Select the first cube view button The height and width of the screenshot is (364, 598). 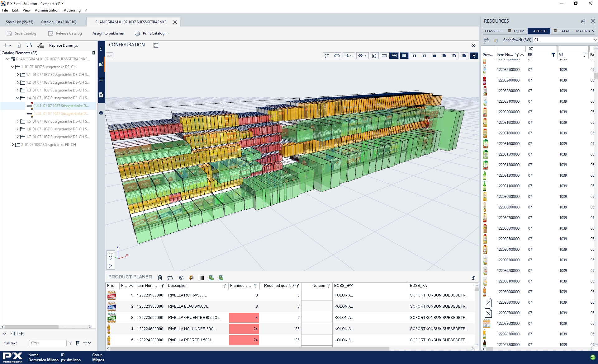click(x=414, y=56)
